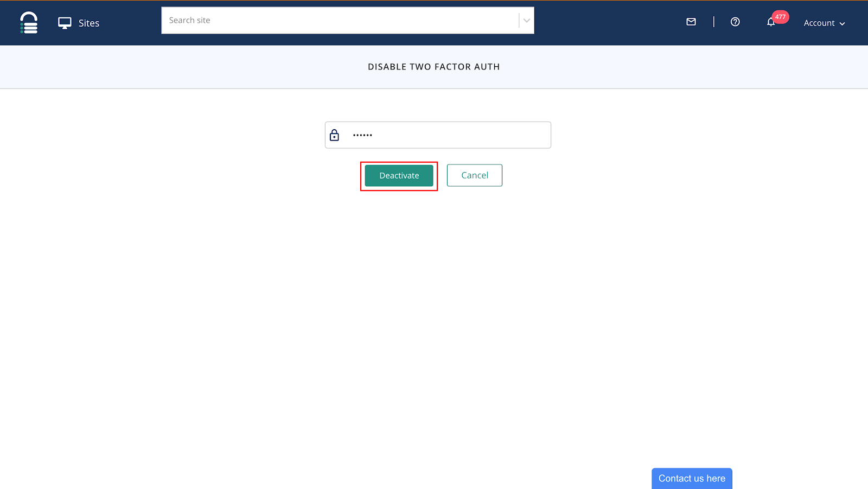The image size is (868, 489).
Task: Open the mail envelope icon
Action: (691, 22)
